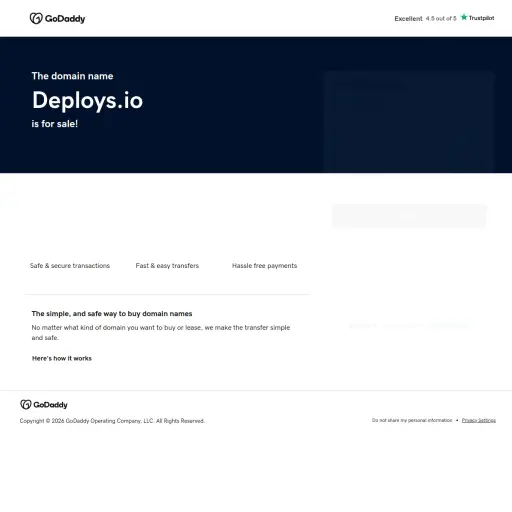Open the Privacy Settings link
The image size is (512, 512).
(x=479, y=420)
